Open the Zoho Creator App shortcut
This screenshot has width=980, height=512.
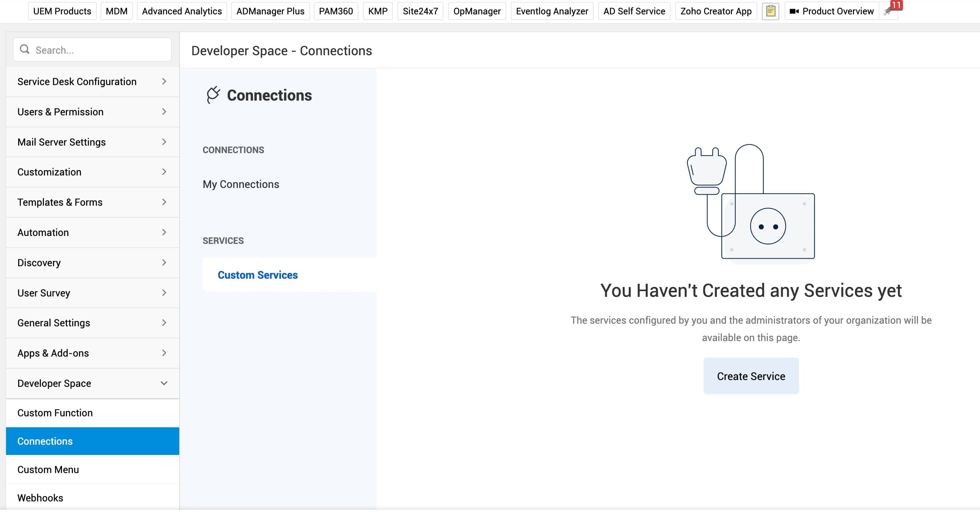pyautogui.click(x=716, y=11)
